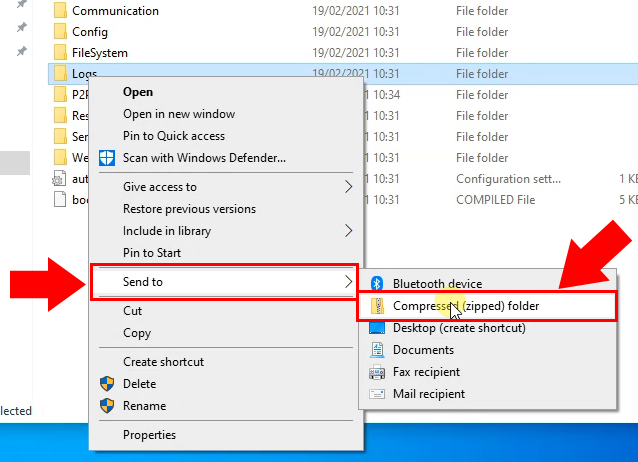Screen dimensions: 638x462
Task: Choose Open in new window
Action: point(166,114)
